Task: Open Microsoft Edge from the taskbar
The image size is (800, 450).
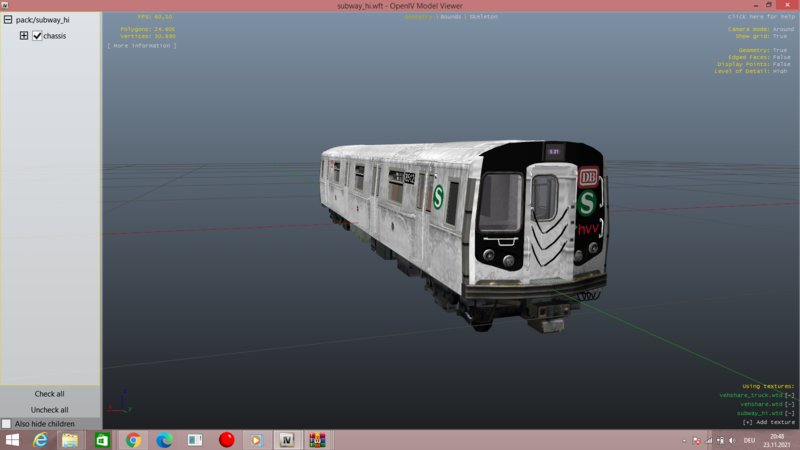Action: click(164, 440)
